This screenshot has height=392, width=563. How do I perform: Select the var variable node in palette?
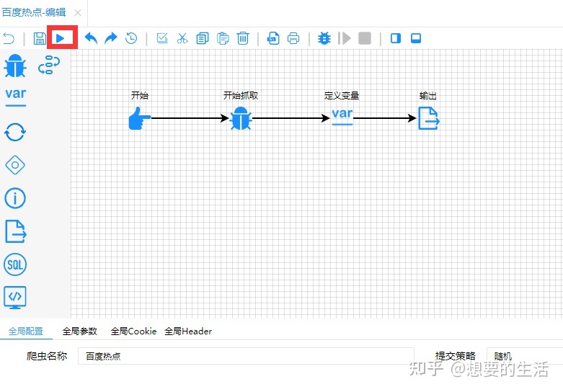coord(15,97)
